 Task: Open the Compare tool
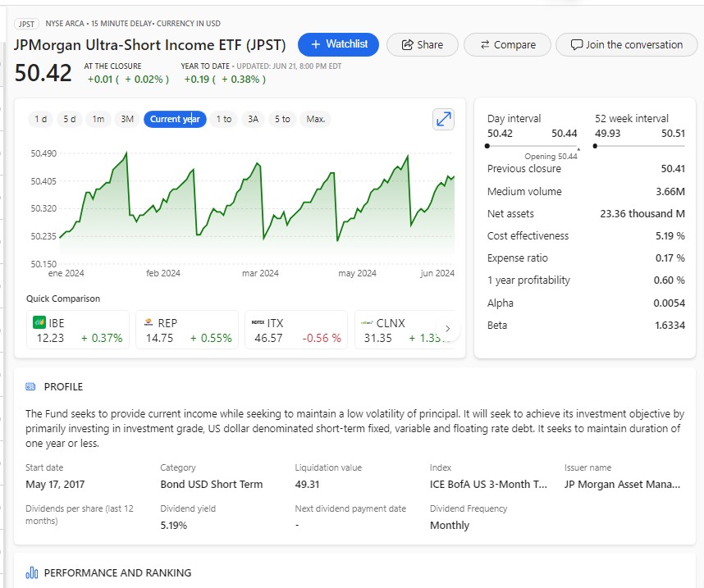(x=507, y=44)
